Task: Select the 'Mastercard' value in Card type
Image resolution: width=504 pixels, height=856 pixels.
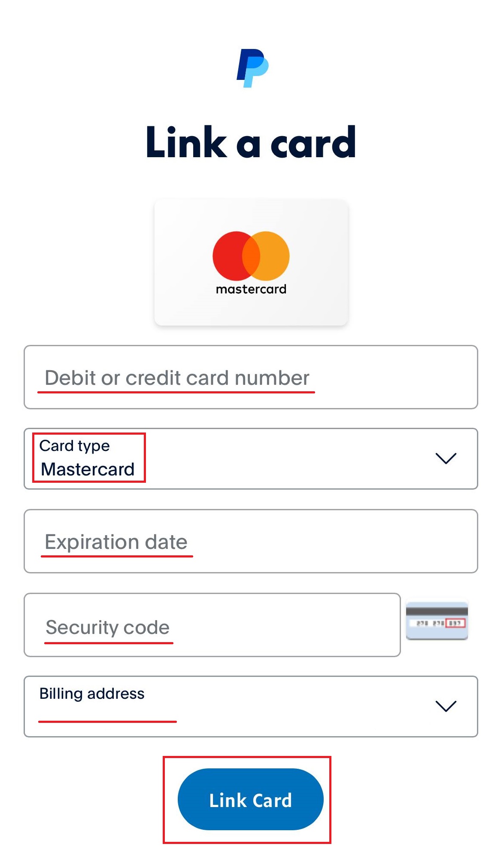Action: [88, 469]
